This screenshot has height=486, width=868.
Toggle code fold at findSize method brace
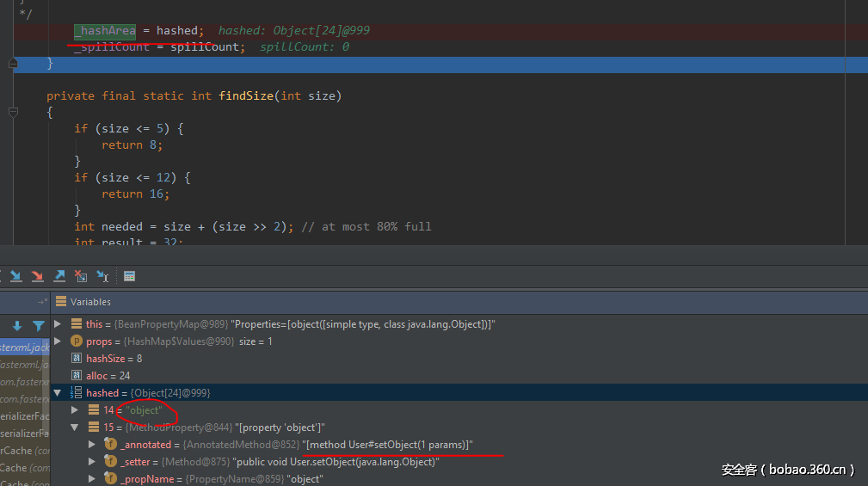(13, 112)
